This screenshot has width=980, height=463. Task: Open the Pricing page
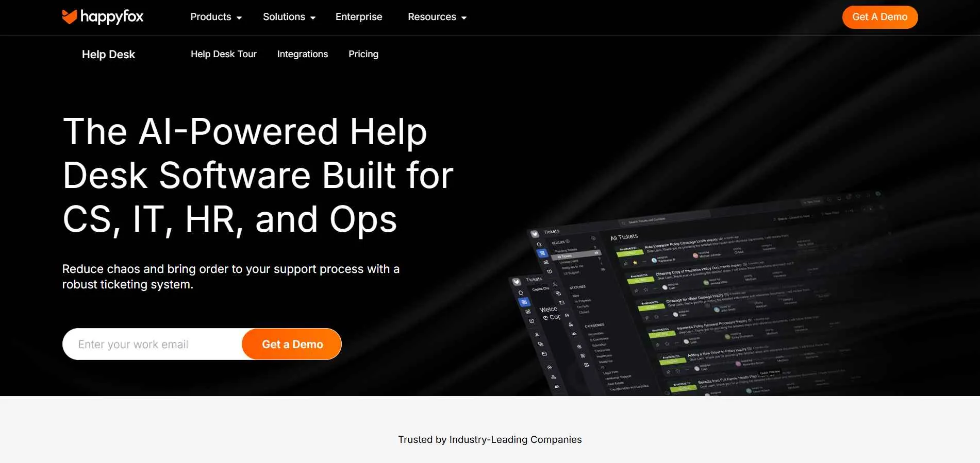tap(363, 54)
